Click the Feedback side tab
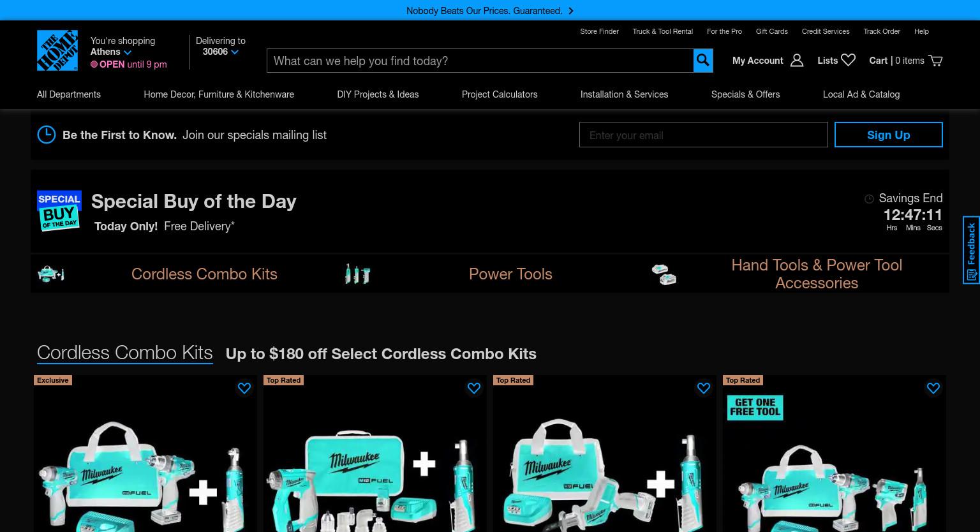This screenshot has height=532, width=980. pyautogui.click(x=971, y=250)
